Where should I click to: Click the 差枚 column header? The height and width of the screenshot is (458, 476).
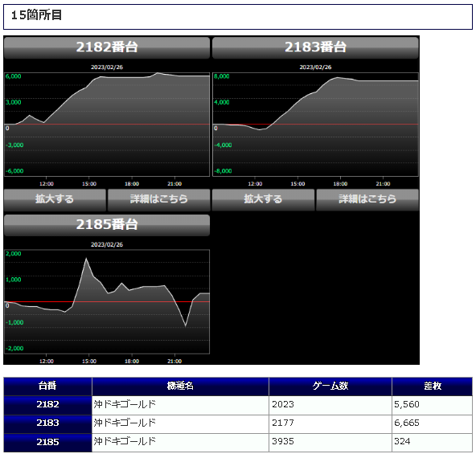tap(433, 386)
